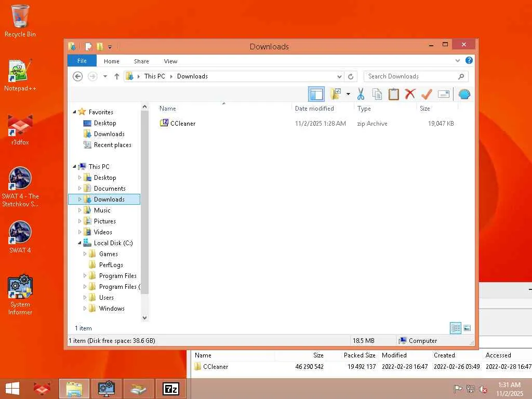532x399 pixels.
Task: Select the CCleaner folder in 7-Zip window
Action: (x=216, y=367)
